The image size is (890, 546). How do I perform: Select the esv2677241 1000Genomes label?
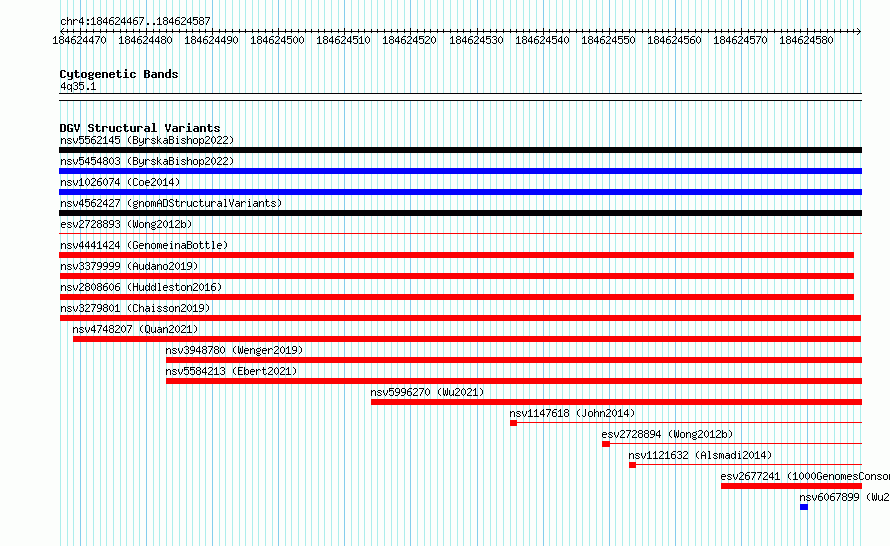tap(805, 476)
